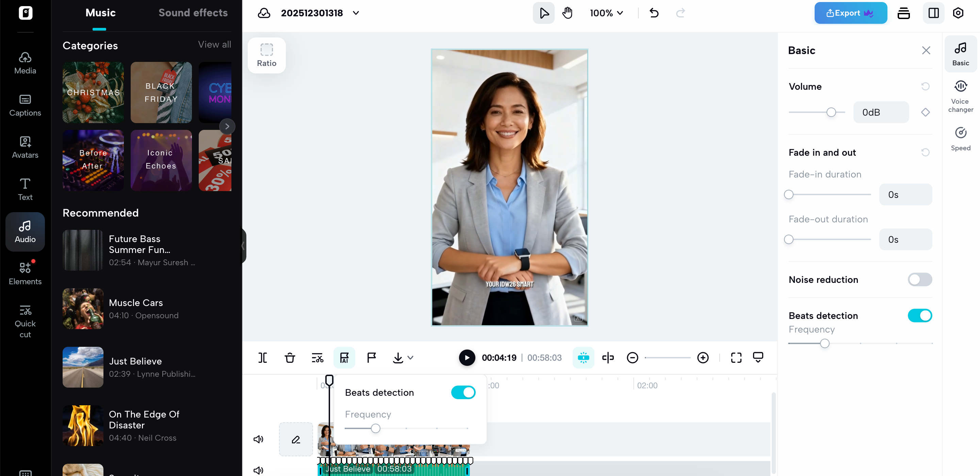Delete the selected clip with trash icon
The image size is (980, 476).
[x=290, y=357]
